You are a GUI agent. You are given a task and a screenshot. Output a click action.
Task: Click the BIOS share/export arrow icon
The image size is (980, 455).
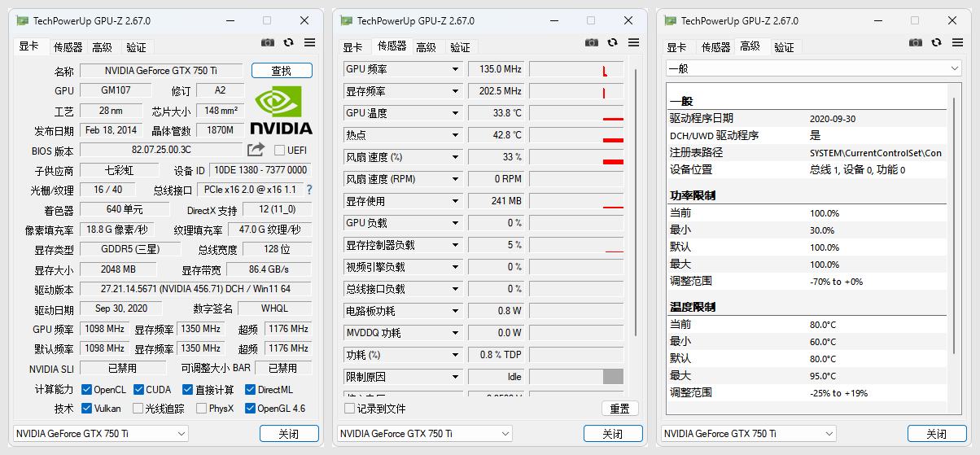click(256, 150)
